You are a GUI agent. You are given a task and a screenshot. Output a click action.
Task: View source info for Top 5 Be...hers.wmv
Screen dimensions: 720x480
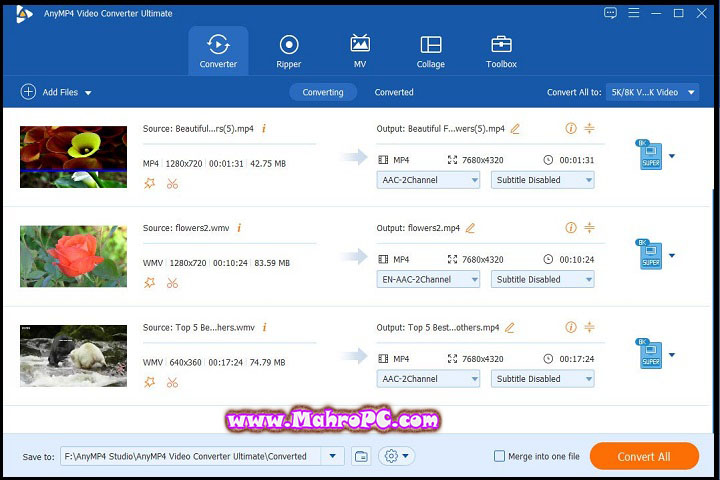(x=264, y=327)
